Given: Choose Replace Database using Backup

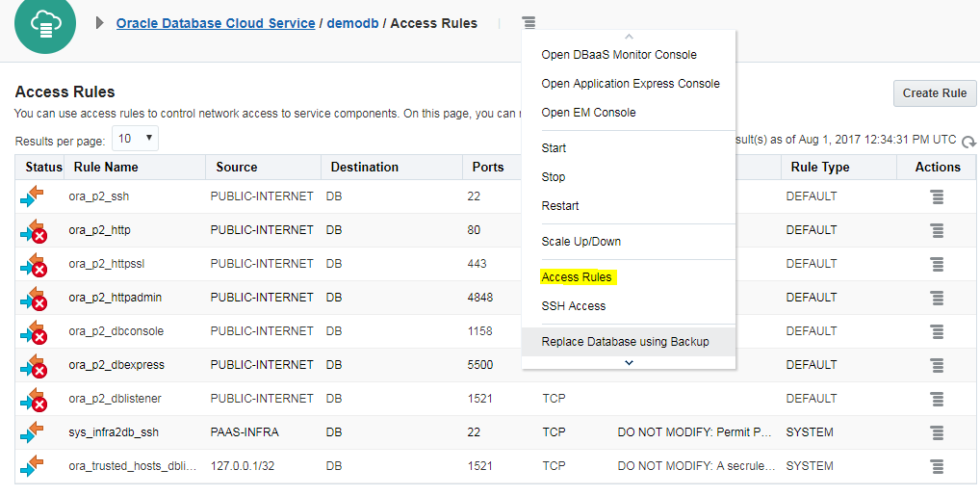Looking at the screenshot, I should point(625,342).
